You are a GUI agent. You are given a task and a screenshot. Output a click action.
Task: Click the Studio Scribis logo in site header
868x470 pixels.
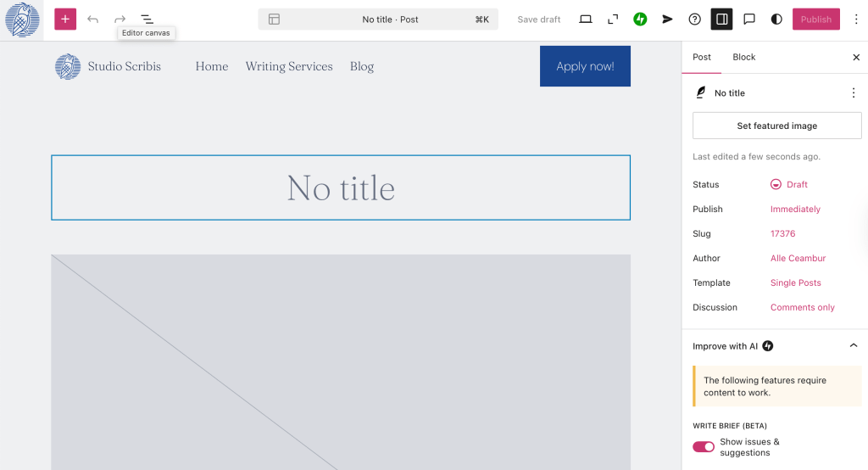click(x=68, y=66)
